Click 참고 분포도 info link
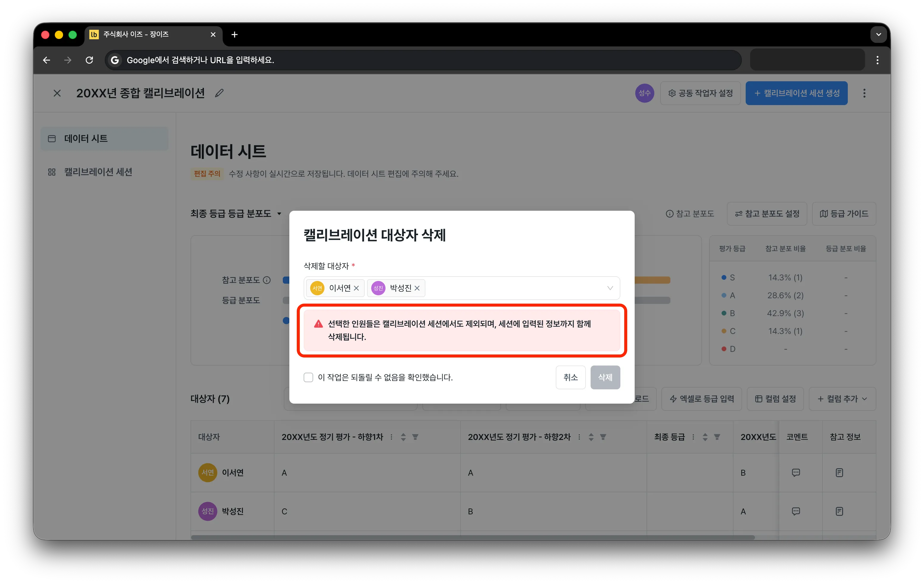The image size is (924, 584). point(689,214)
